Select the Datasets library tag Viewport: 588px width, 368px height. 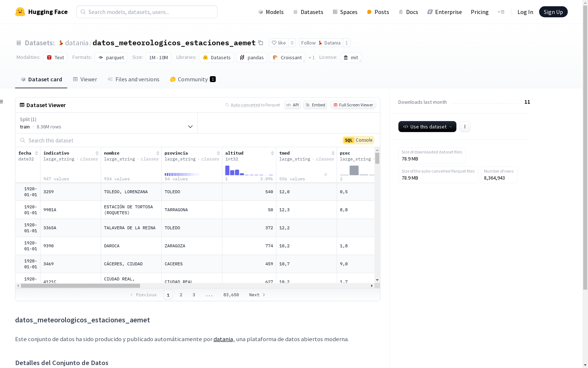217,57
